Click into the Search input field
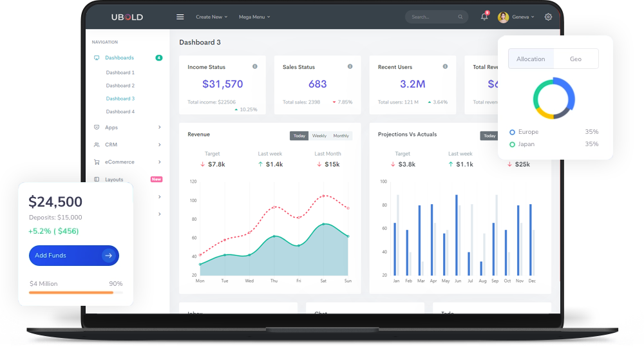 [431, 17]
